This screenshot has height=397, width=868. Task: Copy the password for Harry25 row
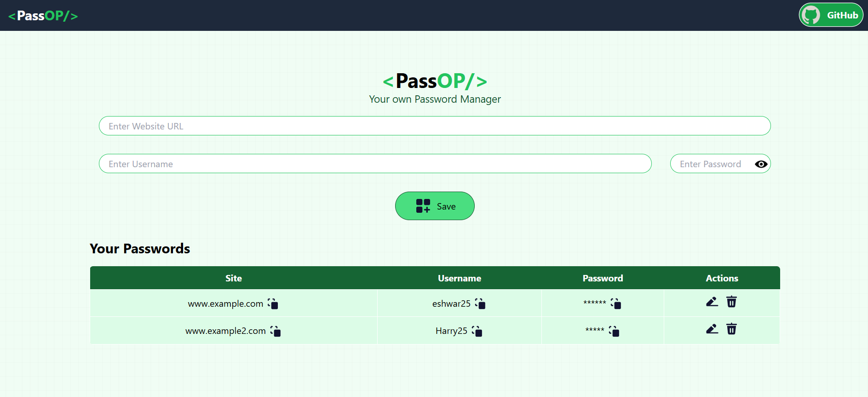coord(614,331)
